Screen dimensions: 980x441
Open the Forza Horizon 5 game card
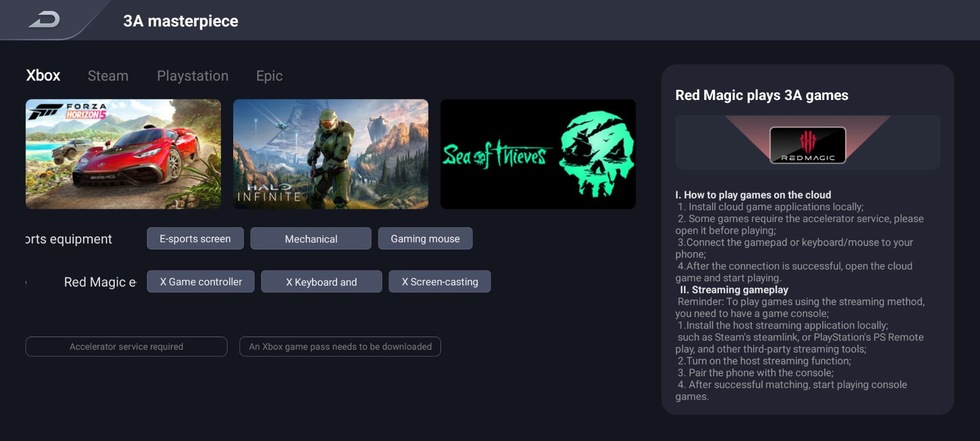(123, 154)
